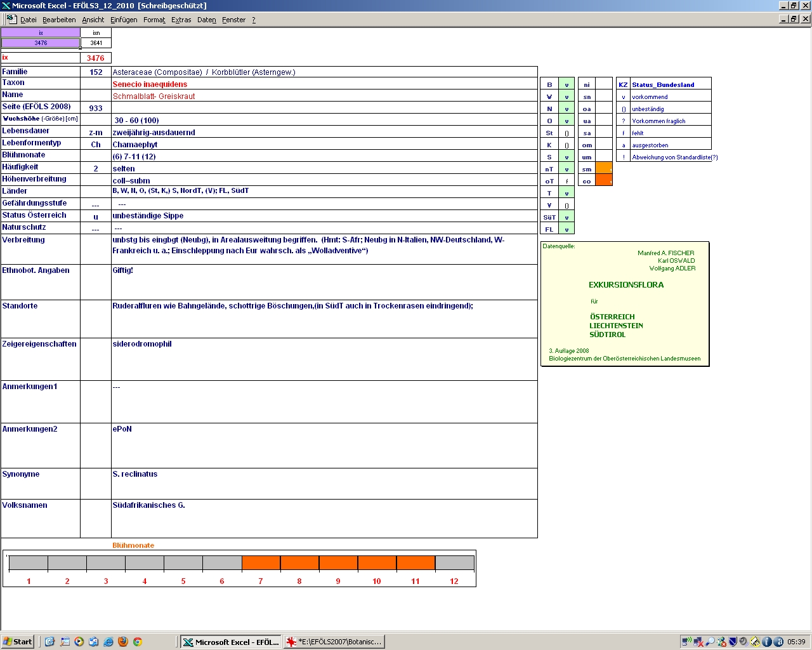Click the orange sm altitude cell
812x650 pixels.
pos(604,168)
